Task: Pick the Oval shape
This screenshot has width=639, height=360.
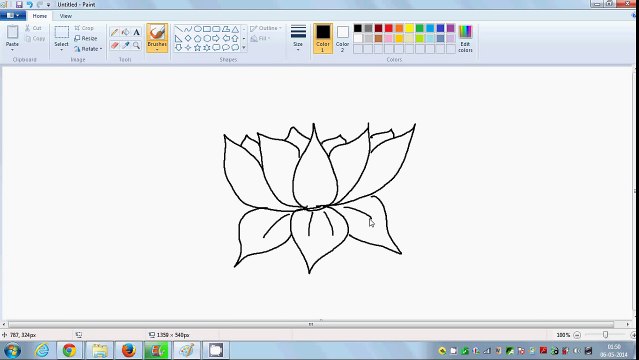Action: point(198,29)
